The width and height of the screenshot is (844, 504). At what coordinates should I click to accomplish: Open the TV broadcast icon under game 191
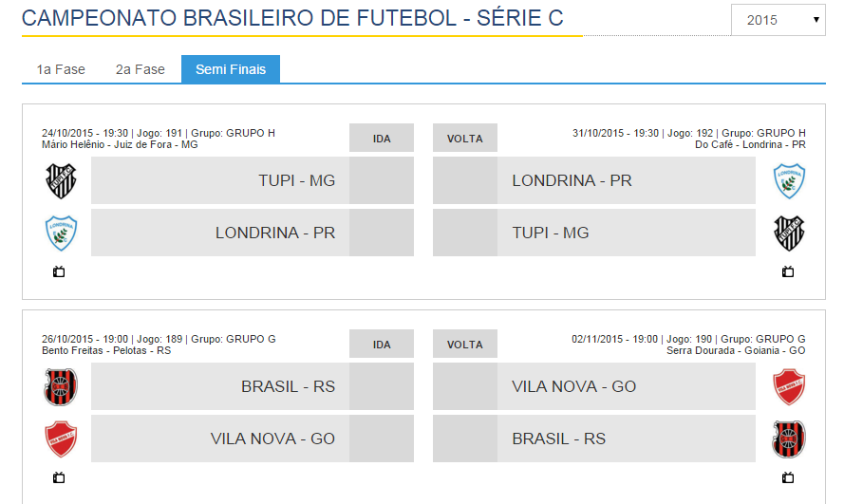point(59,272)
